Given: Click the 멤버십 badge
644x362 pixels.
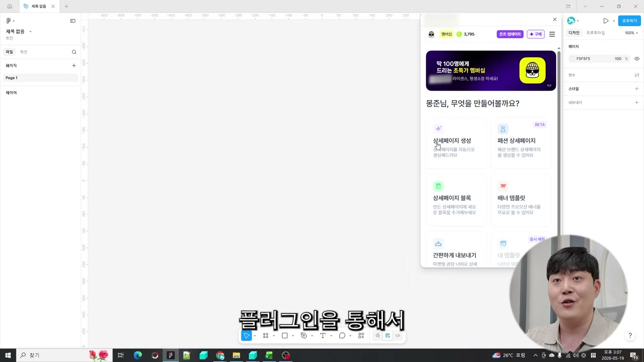Looking at the screenshot, I should tap(446, 34).
